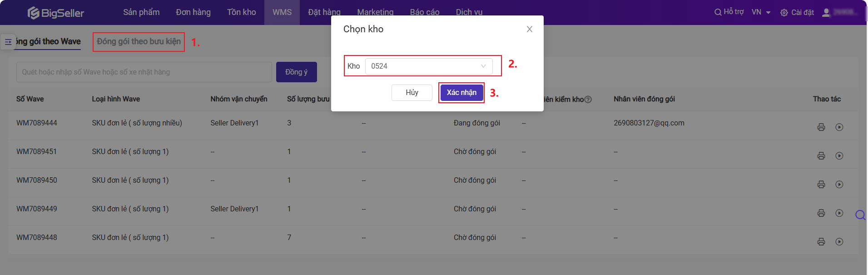Open the user account menu

(x=826, y=12)
